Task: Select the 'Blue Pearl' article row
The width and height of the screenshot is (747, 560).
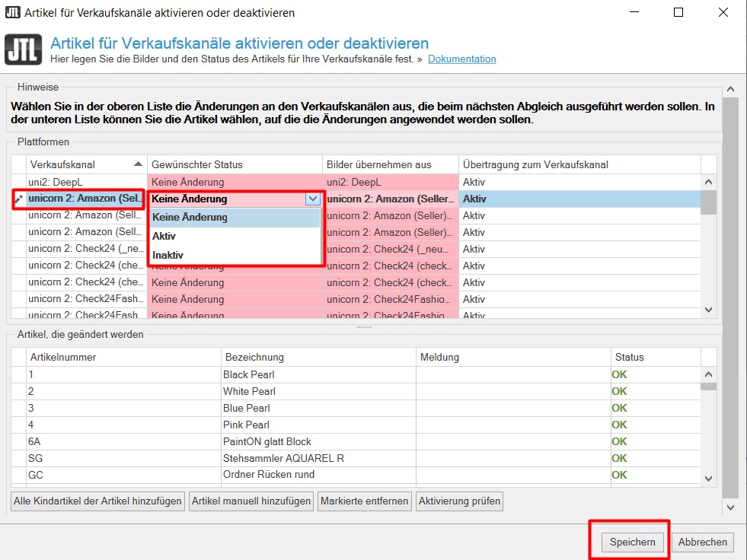Action: point(356,408)
